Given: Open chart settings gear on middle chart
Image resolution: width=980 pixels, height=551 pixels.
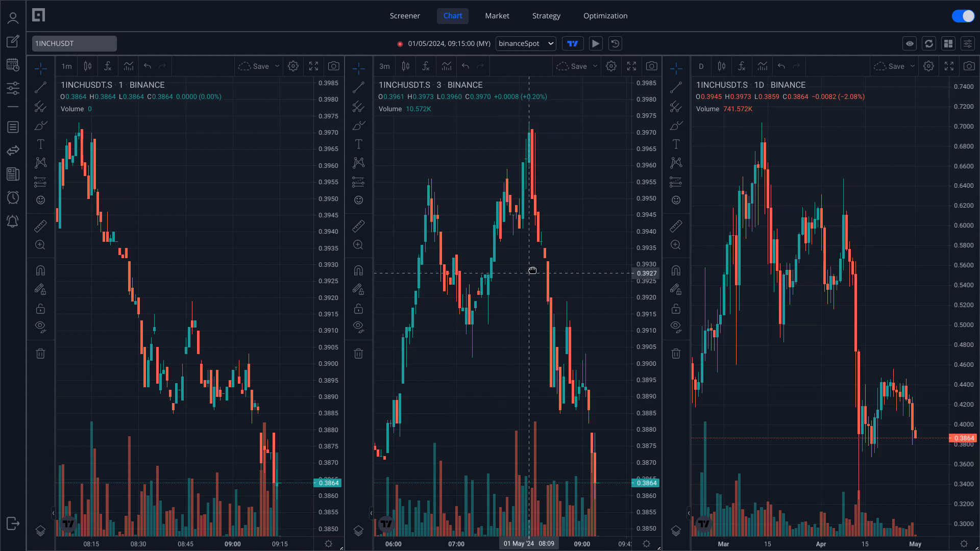Looking at the screenshot, I should pyautogui.click(x=611, y=66).
